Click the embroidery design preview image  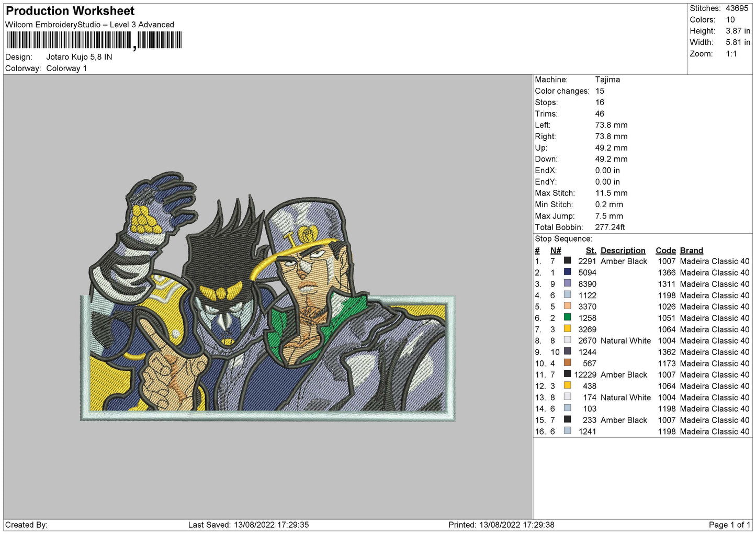[x=268, y=297]
